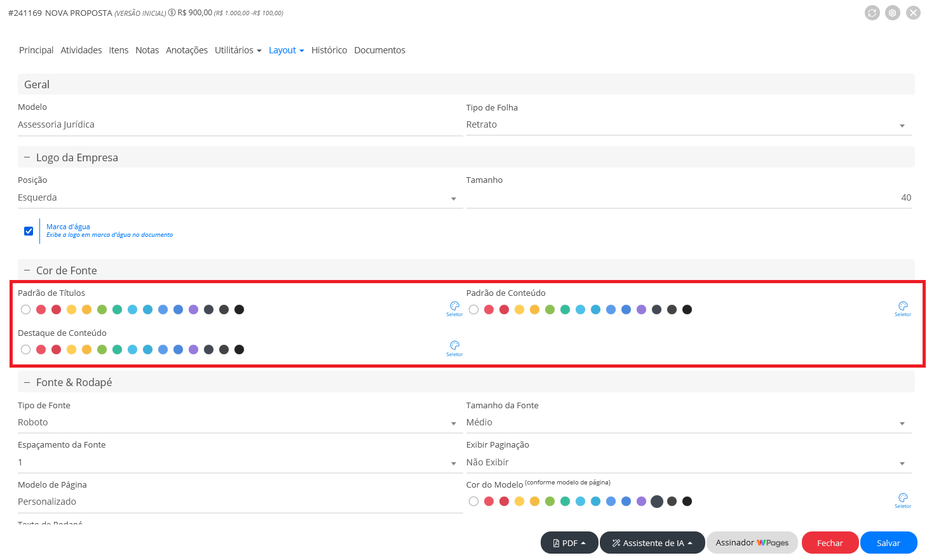Open Seletor palette for Cor do Modelo
934x560 pixels.
coord(903,500)
